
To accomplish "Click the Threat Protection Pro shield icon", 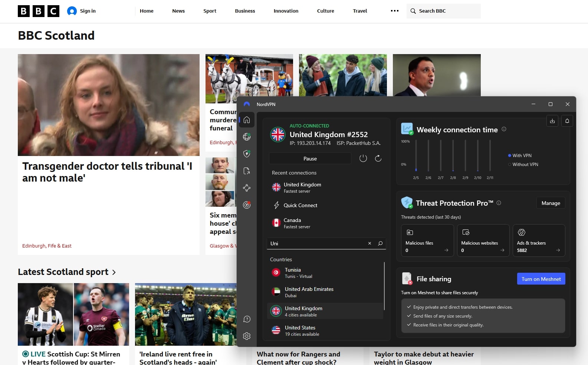I will click(x=407, y=203).
